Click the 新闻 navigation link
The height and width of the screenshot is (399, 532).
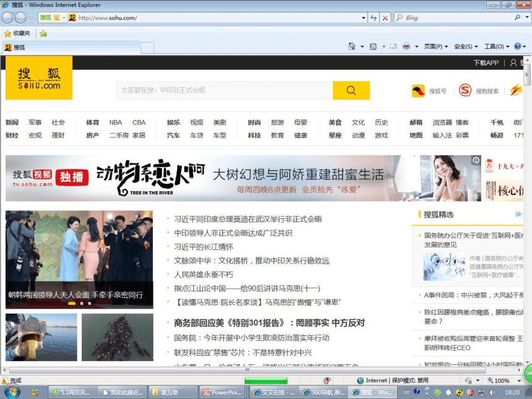tap(12, 122)
